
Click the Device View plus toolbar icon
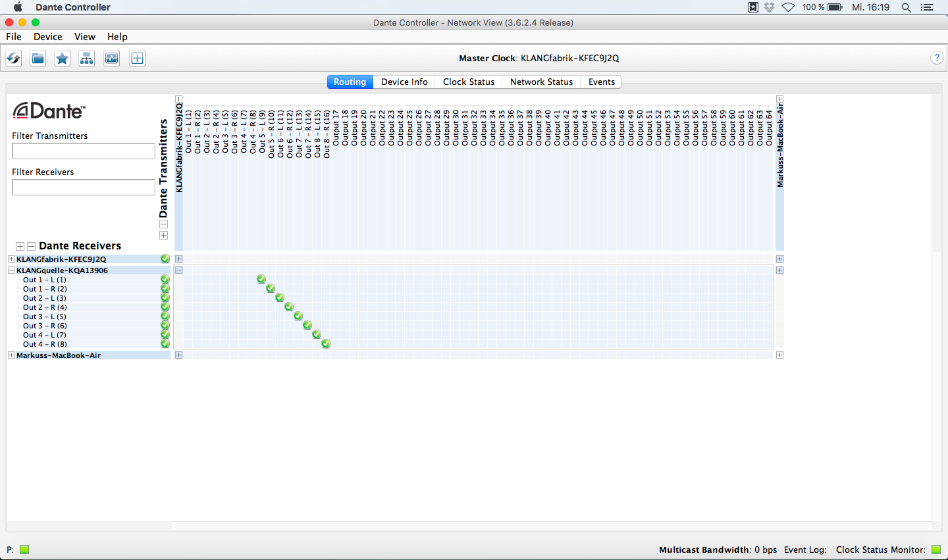(x=137, y=59)
